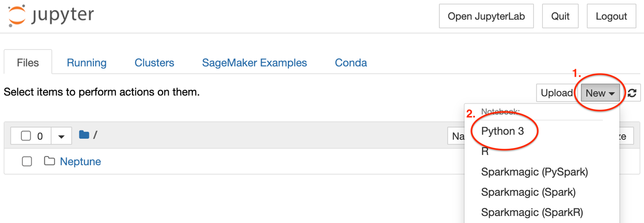Image resolution: width=644 pixels, height=223 pixels.
Task: Check the Neptune folder checkbox
Action: coord(27,161)
